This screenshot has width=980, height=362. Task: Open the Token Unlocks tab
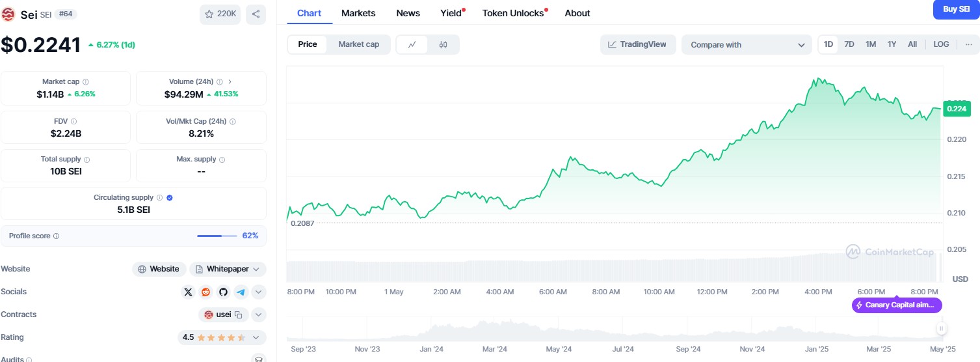coord(513,13)
